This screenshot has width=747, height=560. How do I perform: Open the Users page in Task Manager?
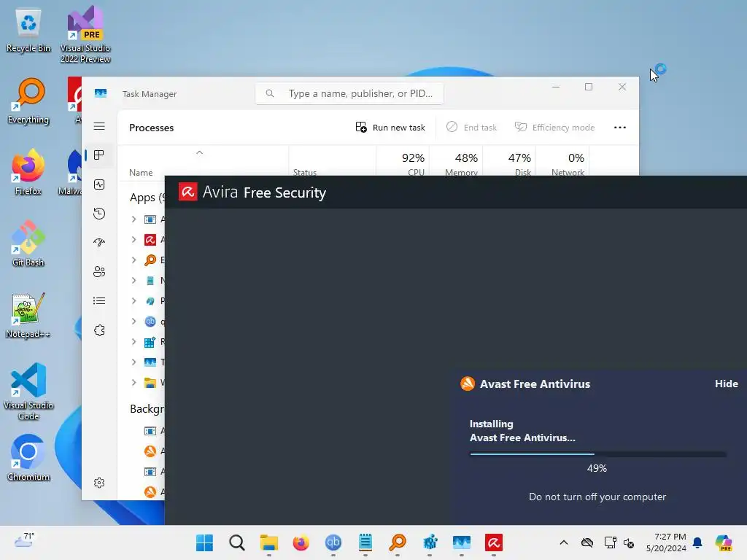99,271
